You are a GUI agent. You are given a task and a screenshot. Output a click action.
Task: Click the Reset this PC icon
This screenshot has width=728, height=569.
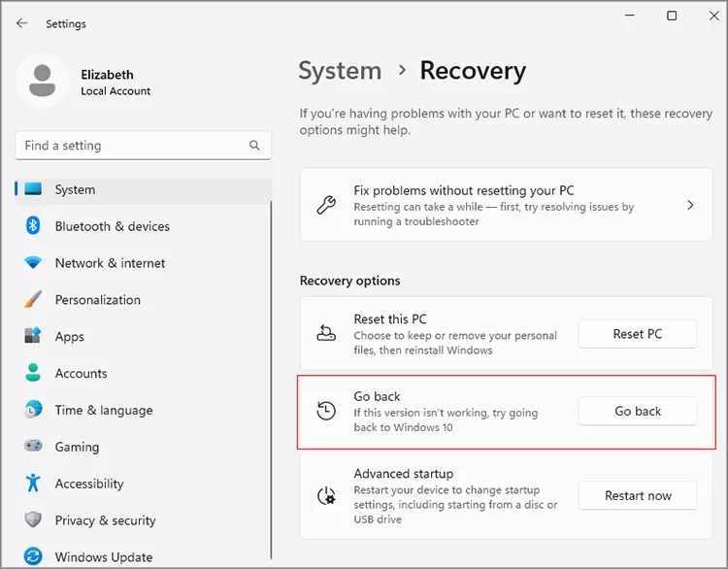pyautogui.click(x=326, y=333)
